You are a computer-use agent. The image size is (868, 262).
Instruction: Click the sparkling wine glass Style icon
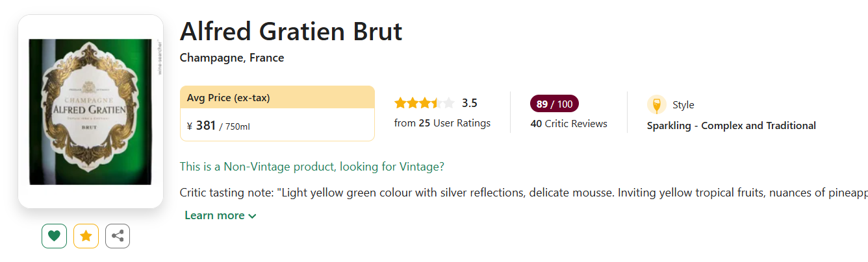tap(656, 104)
